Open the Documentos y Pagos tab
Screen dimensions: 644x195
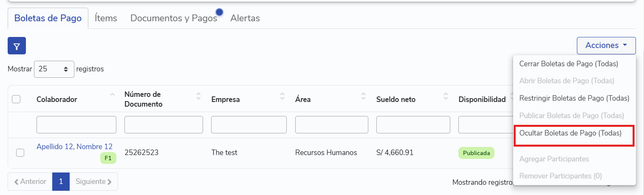[x=173, y=18]
